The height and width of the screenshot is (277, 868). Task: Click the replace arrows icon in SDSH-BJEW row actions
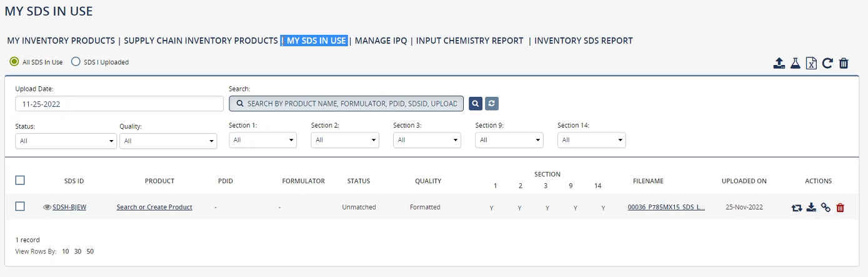click(x=796, y=208)
